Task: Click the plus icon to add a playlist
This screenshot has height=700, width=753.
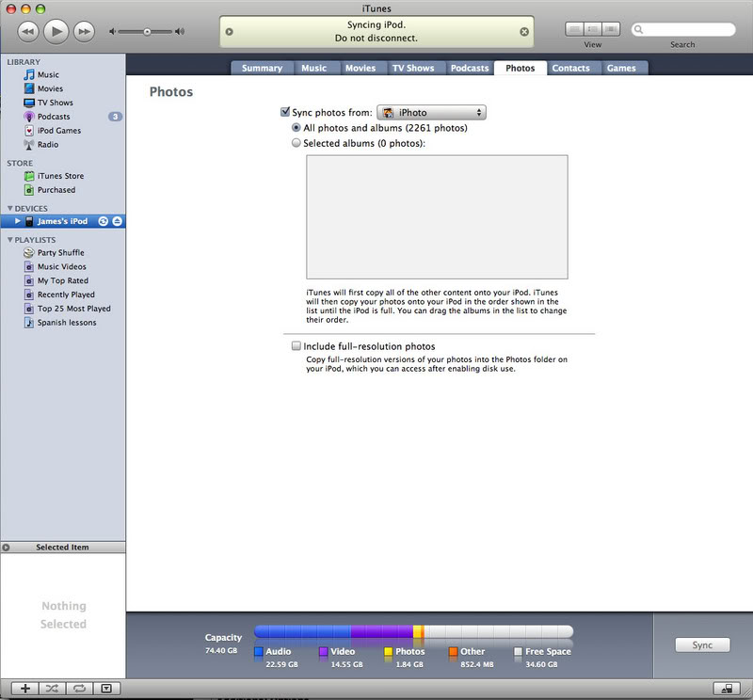Action: [25, 689]
